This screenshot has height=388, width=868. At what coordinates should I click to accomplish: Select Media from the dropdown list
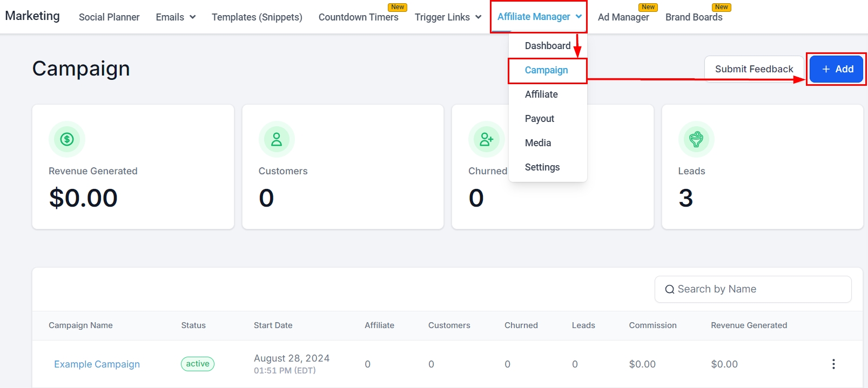(x=538, y=143)
